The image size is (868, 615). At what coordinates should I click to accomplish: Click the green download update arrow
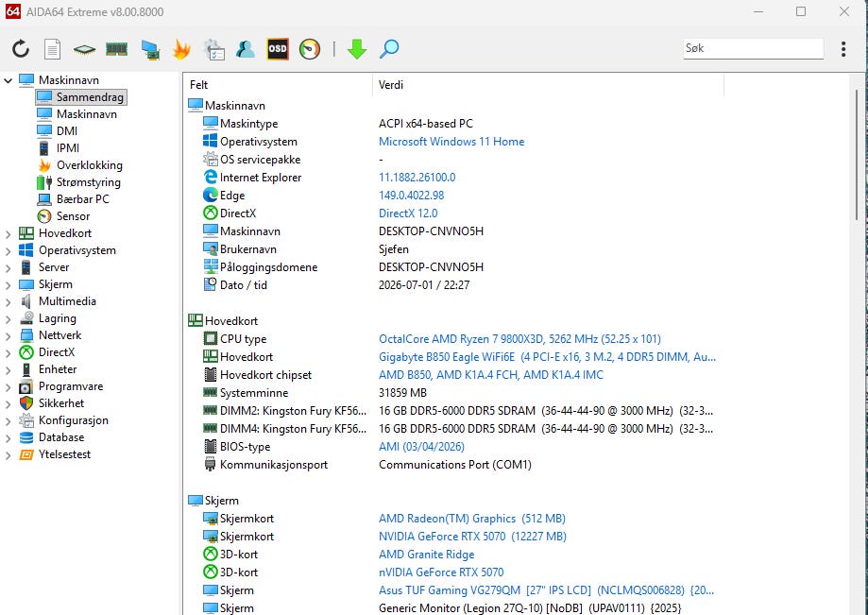point(357,49)
